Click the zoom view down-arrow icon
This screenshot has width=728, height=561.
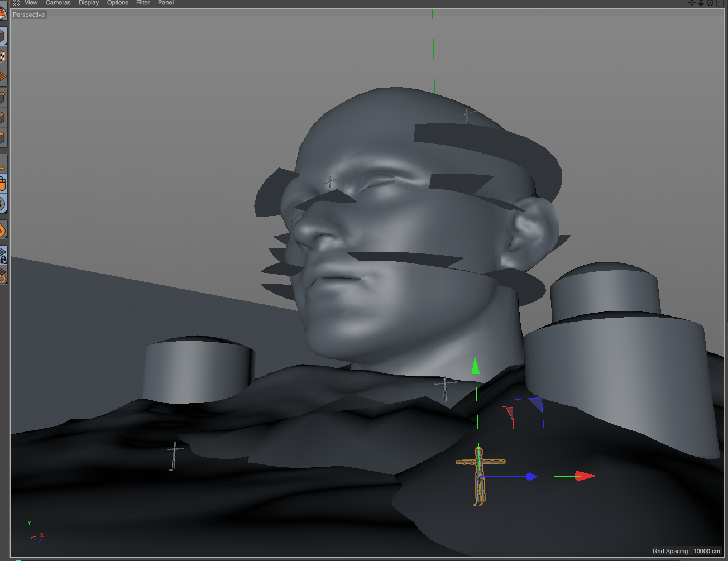tap(701, 3)
